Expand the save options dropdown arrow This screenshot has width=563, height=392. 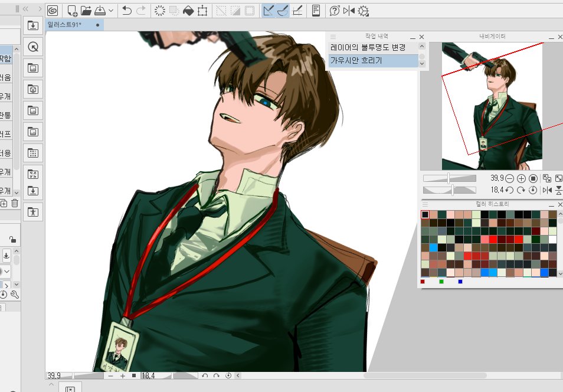click(x=111, y=11)
